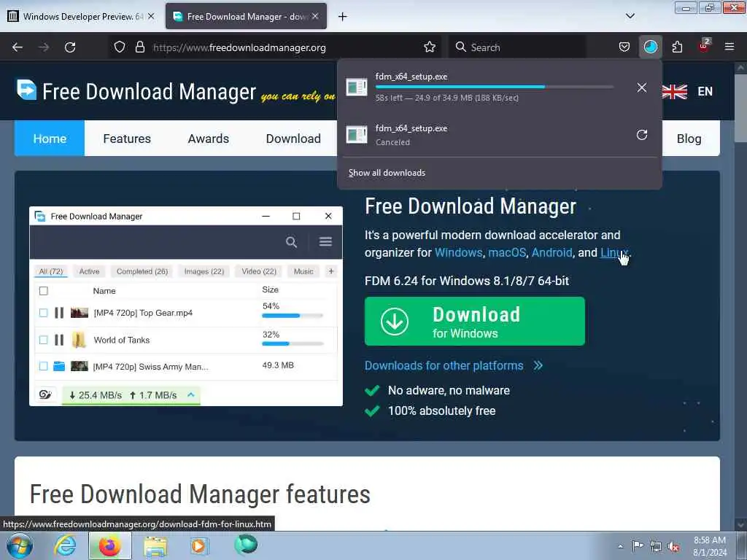This screenshot has height=560, width=747.
Task: Open Action Center flag tray icon
Action: click(638, 545)
